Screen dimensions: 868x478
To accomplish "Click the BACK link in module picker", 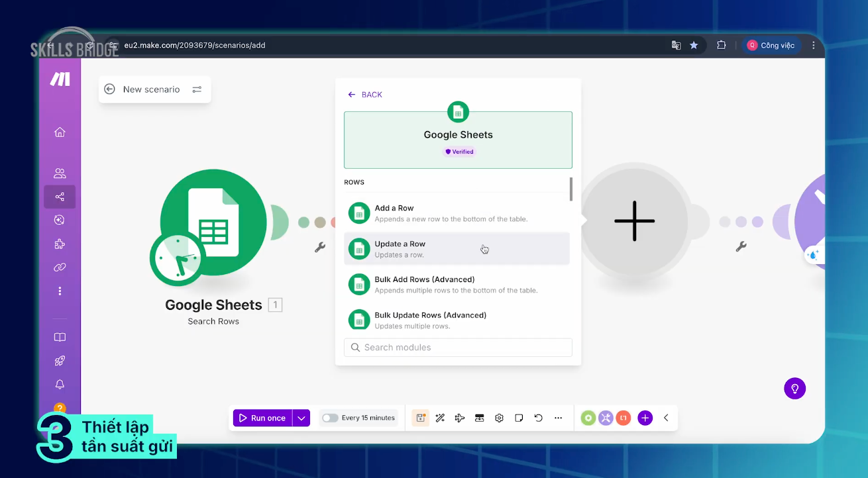I will tap(365, 95).
